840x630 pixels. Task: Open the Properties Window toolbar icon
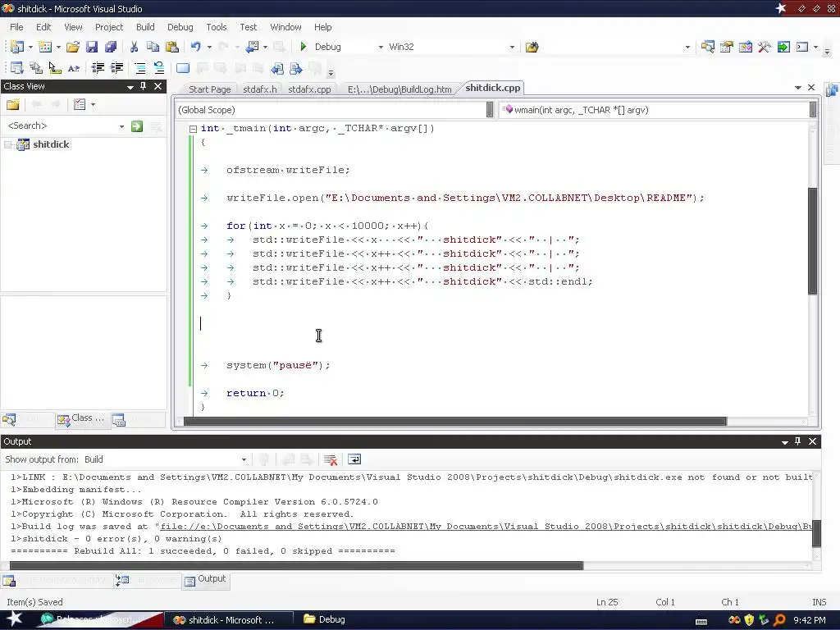[x=727, y=47]
